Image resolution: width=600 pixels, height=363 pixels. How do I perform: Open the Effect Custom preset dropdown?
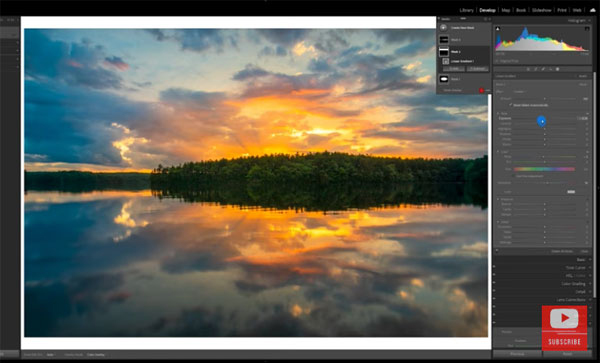[x=519, y=92]
